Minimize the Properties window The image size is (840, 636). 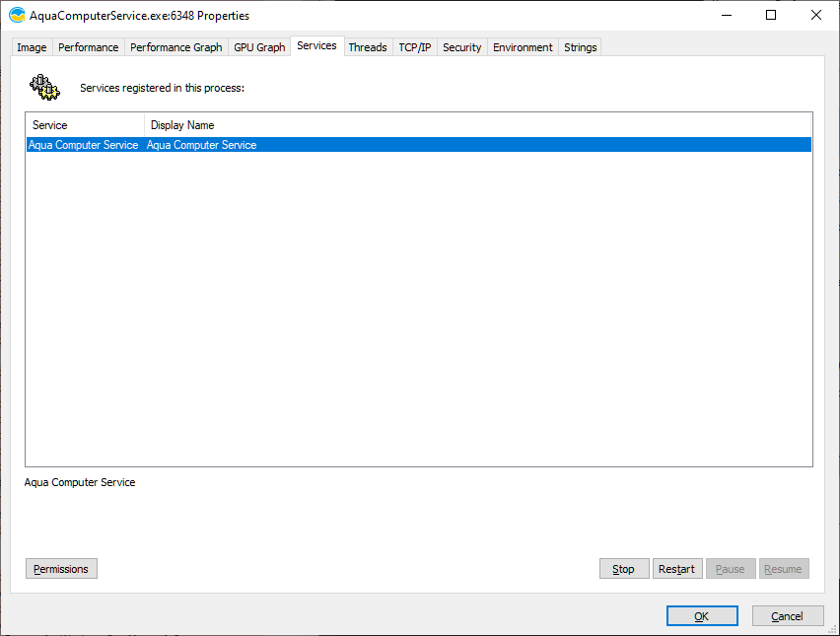[x=726, y=15]
